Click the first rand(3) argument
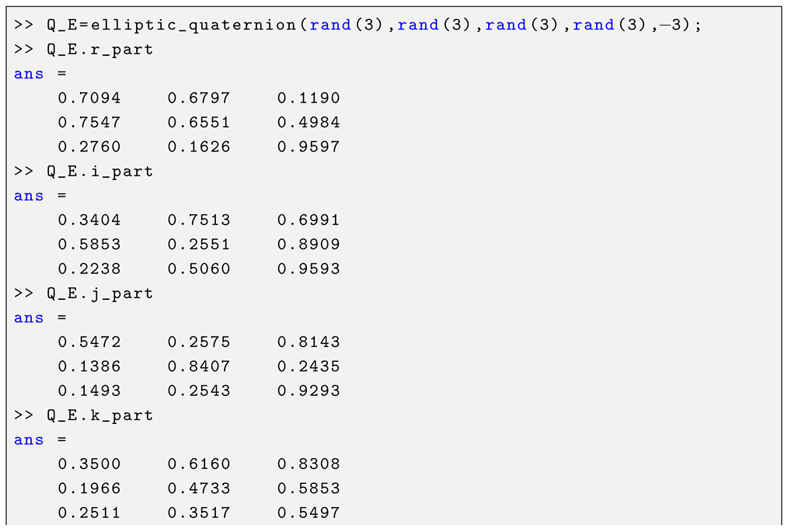 [347, 26]
